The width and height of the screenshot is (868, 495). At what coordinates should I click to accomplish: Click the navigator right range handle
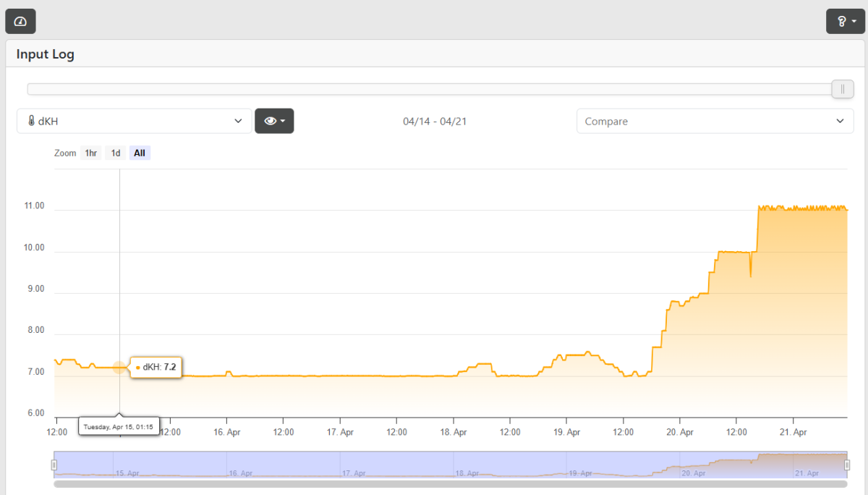[x=847, y=465]
